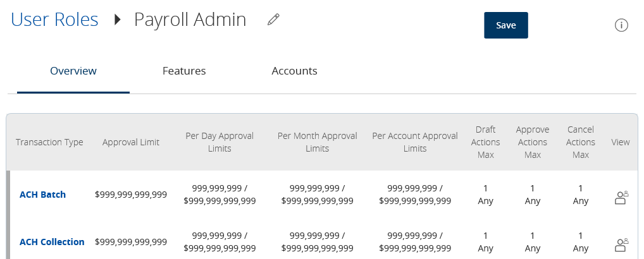Viewport: 644px width, 259px height.
Task: Open the information icon at top right
Action: [621, 25]
